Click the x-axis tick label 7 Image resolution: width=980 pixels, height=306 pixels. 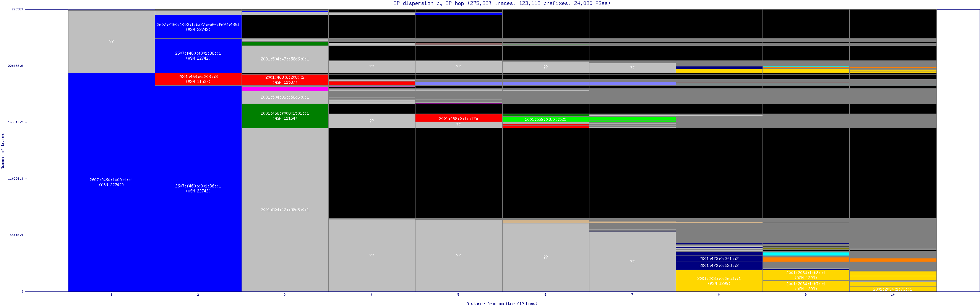click(x=632, y=295)
